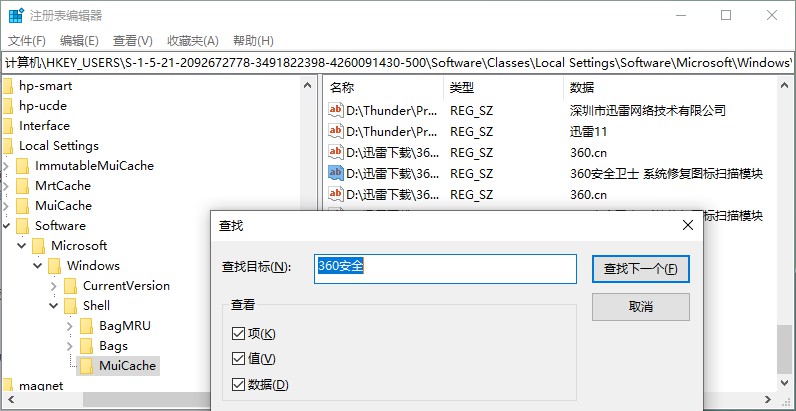Click the 数据 column header
The image size is (796, 411).
tap(670, 88)
